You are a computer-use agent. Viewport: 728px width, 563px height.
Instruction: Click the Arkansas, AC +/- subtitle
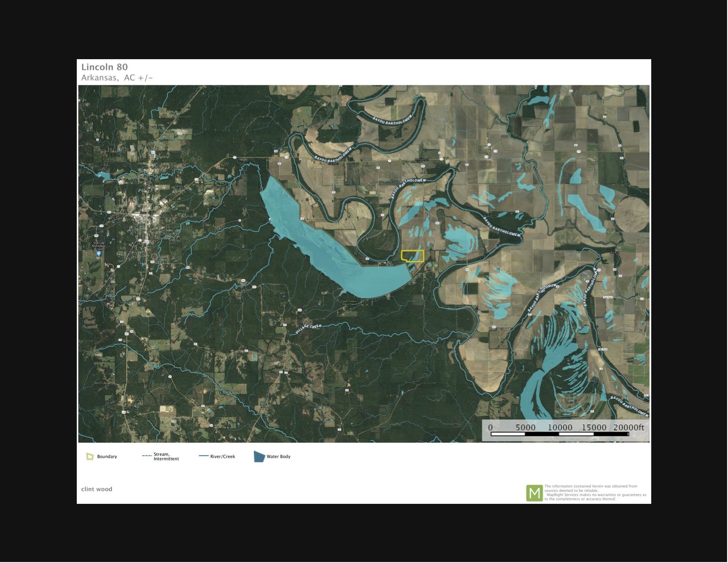(117, 78)
